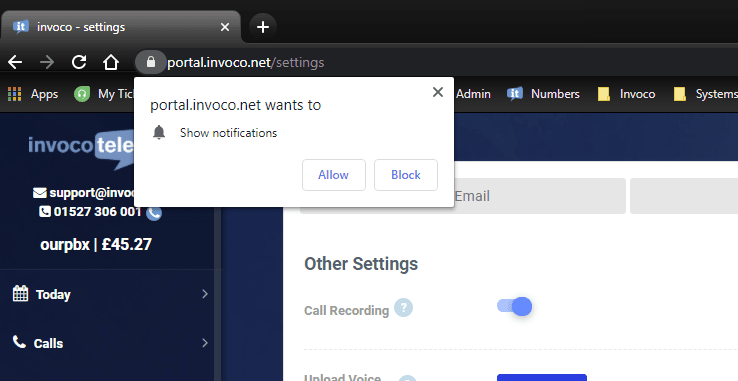Click the browser back arrow
738x381 pixels.
tap(15, 62)
